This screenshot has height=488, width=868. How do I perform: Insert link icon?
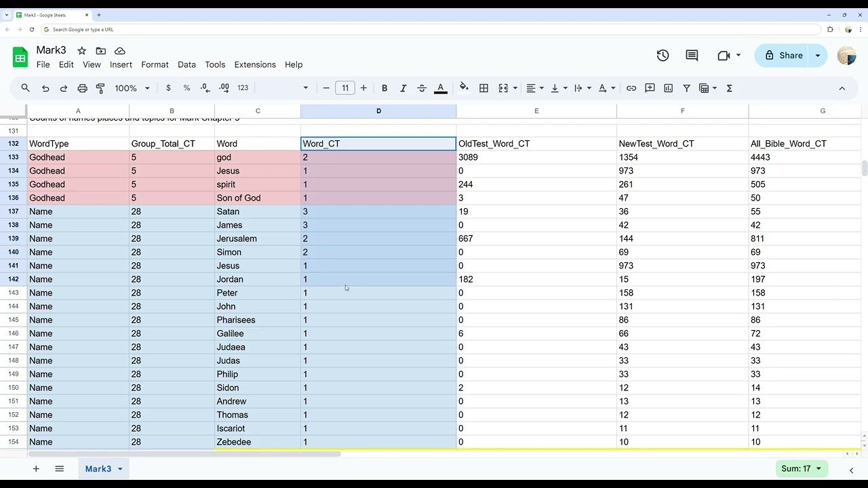point(631,88)
